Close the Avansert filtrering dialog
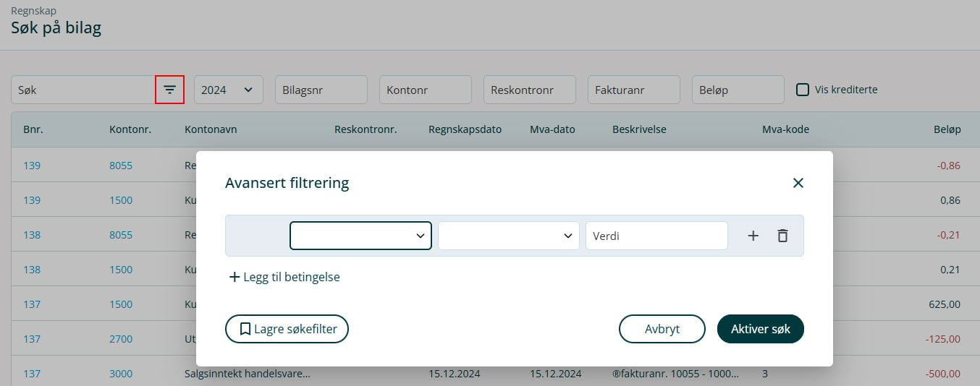Image resolution: width=980 pixels, height=386 pixels. (x=798, y=183)
